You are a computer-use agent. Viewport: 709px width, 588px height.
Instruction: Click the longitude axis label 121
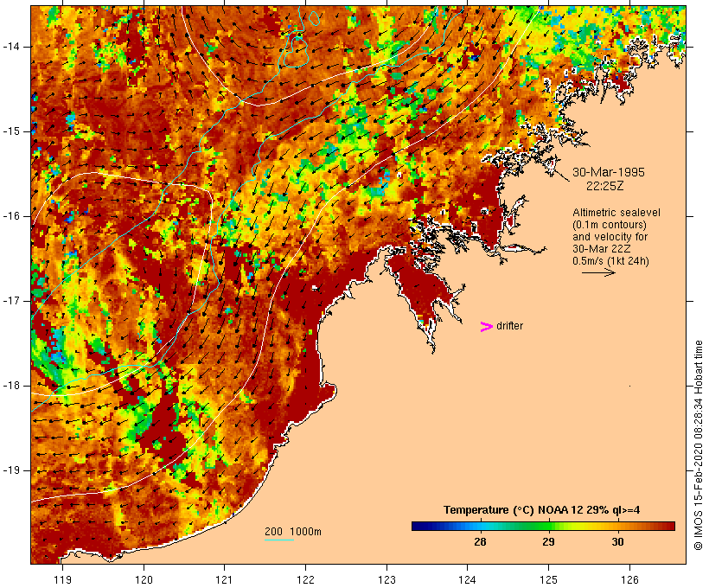pos(224,579)
